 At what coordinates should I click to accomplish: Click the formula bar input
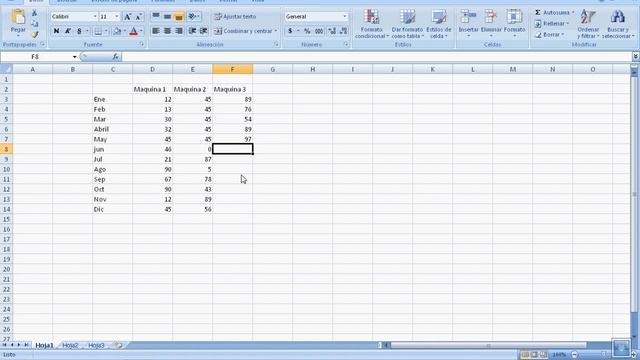376,57
